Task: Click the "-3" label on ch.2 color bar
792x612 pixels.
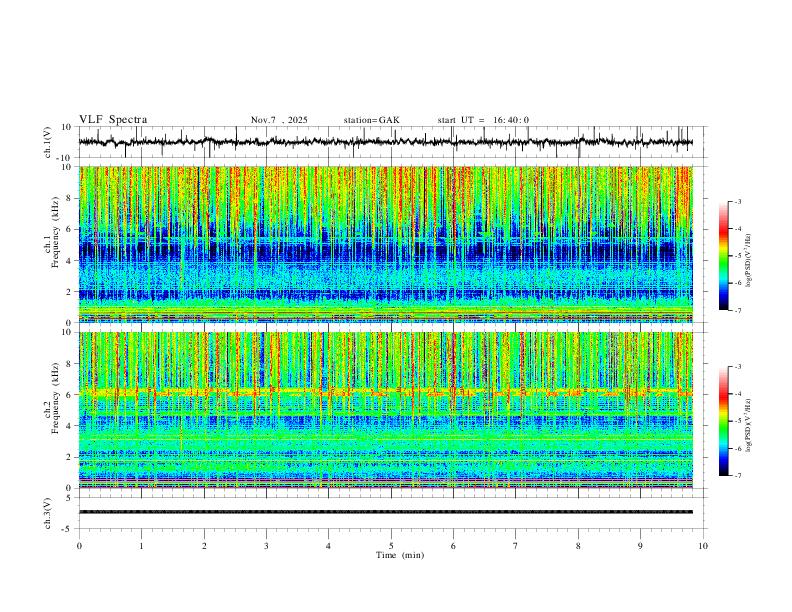Action: (x=738, y=367)
